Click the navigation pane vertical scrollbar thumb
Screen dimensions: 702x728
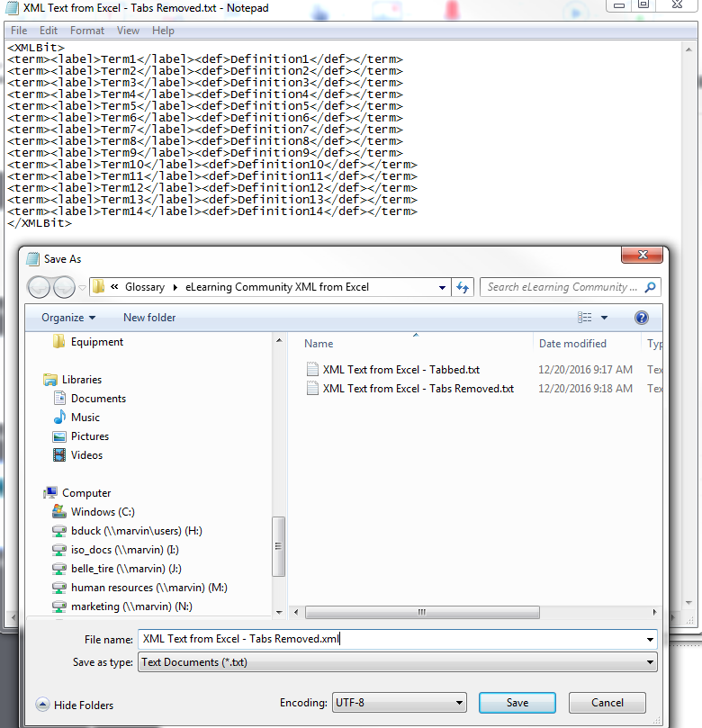[x=278, y=546]
